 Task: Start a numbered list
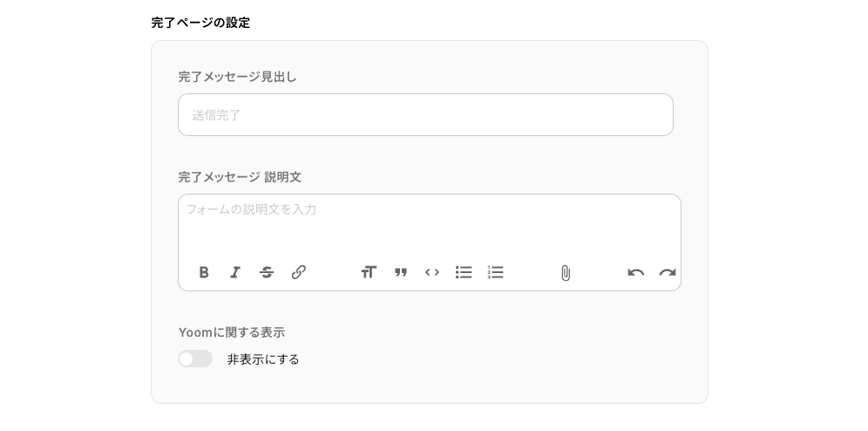(496, 272)
